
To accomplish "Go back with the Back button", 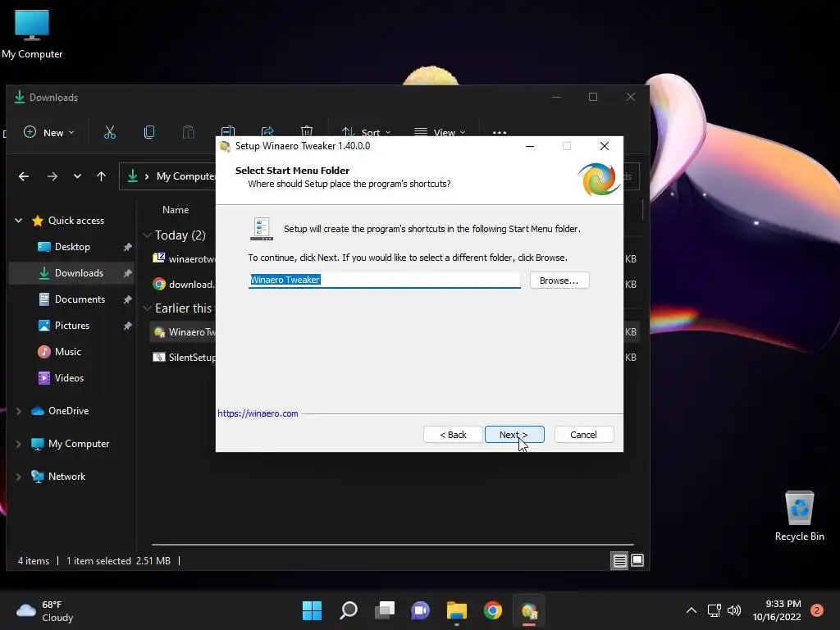I will pos(453,435).
